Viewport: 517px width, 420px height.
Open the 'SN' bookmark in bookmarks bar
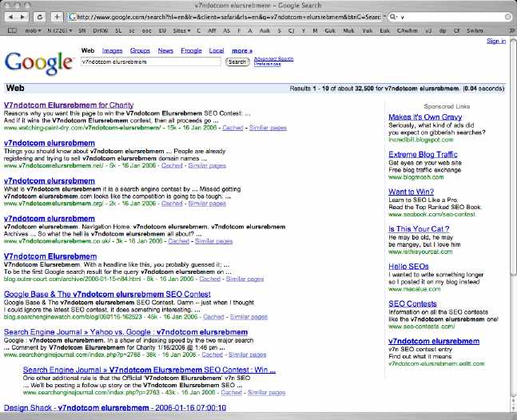(x=82, y=30)
